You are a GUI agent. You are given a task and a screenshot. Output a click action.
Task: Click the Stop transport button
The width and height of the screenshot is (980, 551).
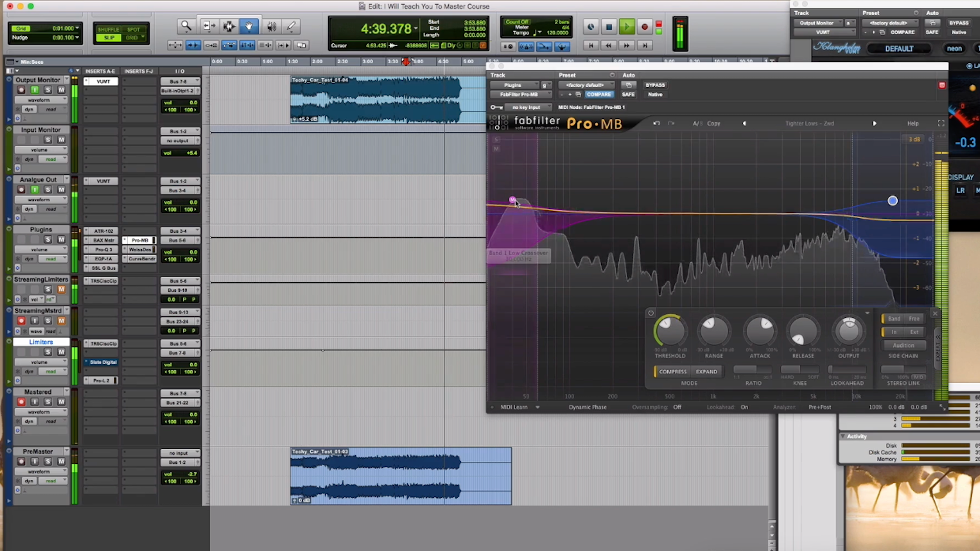[x=609, y=27]
